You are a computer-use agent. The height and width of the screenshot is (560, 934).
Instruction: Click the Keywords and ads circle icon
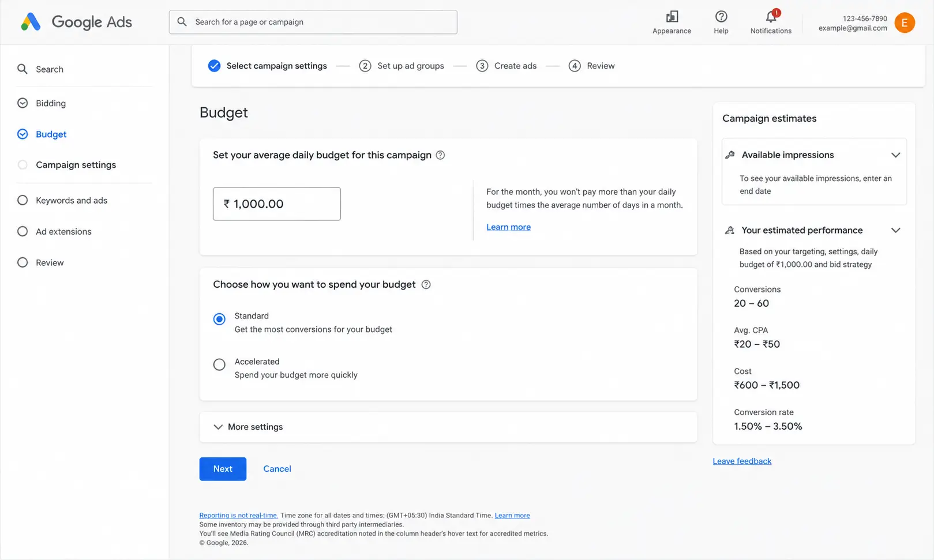pyautogui.click(x=22, y=201)
